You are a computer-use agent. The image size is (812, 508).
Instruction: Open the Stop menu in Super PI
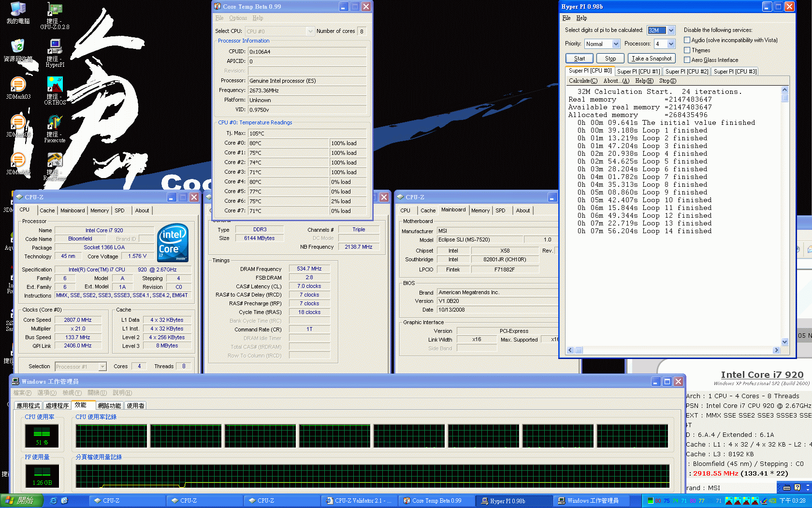667,81
